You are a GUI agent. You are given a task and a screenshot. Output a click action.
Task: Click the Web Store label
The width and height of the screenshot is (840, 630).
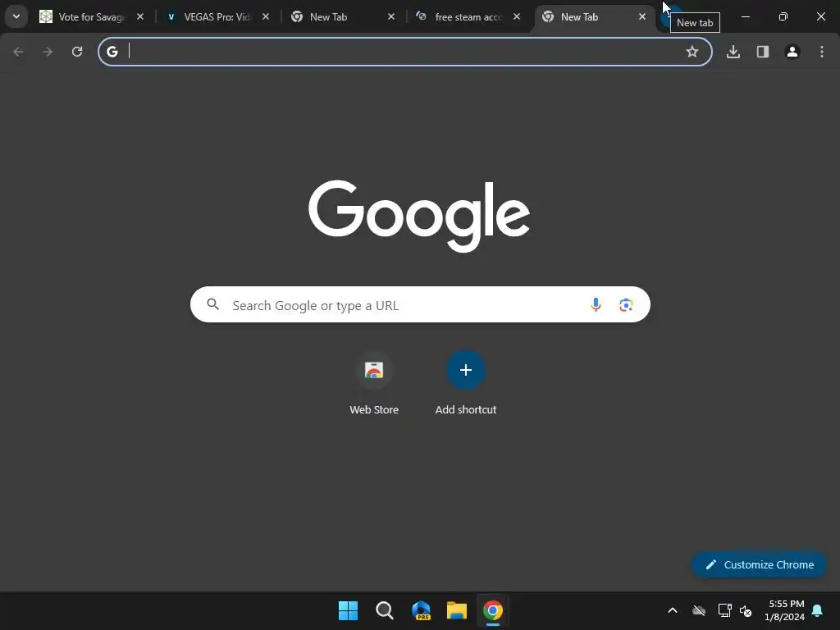[x=374, y=410]
